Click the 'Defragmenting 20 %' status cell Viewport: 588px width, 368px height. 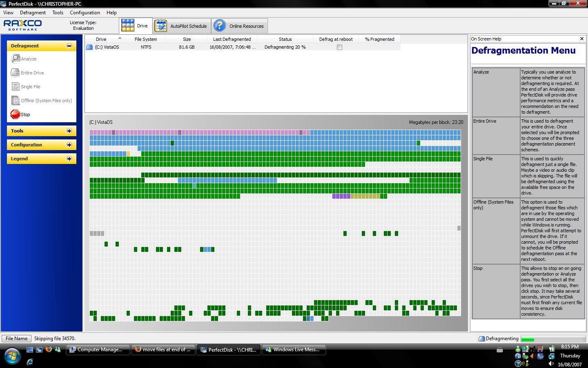click(x=285, y=47)
